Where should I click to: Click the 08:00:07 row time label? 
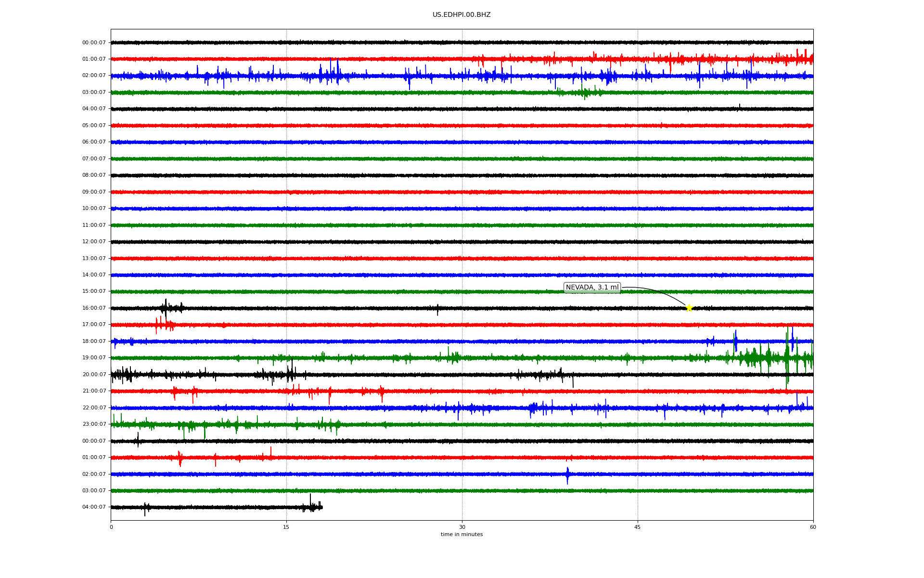click(94, 175)
